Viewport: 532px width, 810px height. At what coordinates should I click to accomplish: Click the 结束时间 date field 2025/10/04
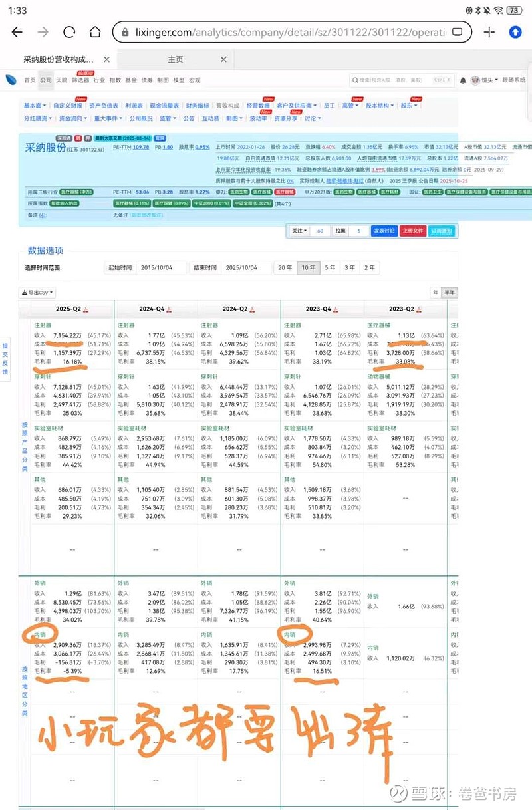pyautogui.click(x=247, y=267)
